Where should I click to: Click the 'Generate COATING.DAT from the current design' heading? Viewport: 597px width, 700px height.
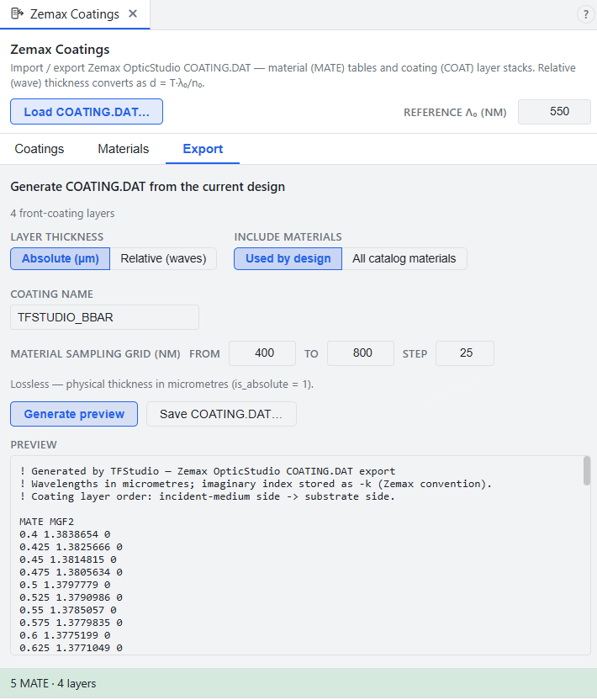click(148, 187)
